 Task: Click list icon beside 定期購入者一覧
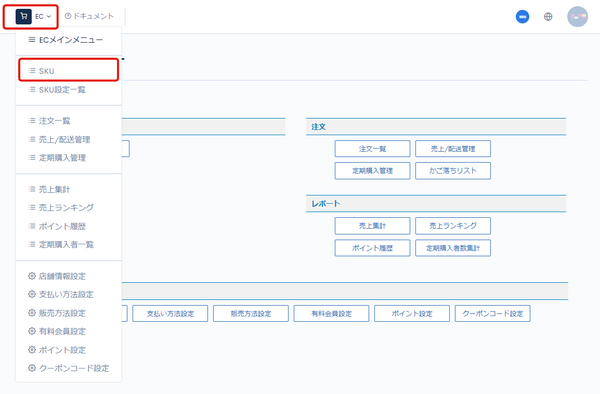coord(32,244)
